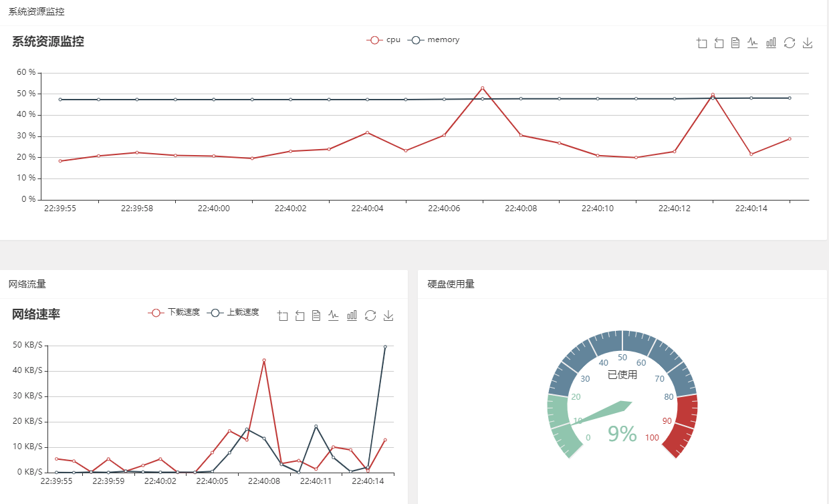Restore the 系统资源监控 chart
Screen dimensions: 829x504
789,43
